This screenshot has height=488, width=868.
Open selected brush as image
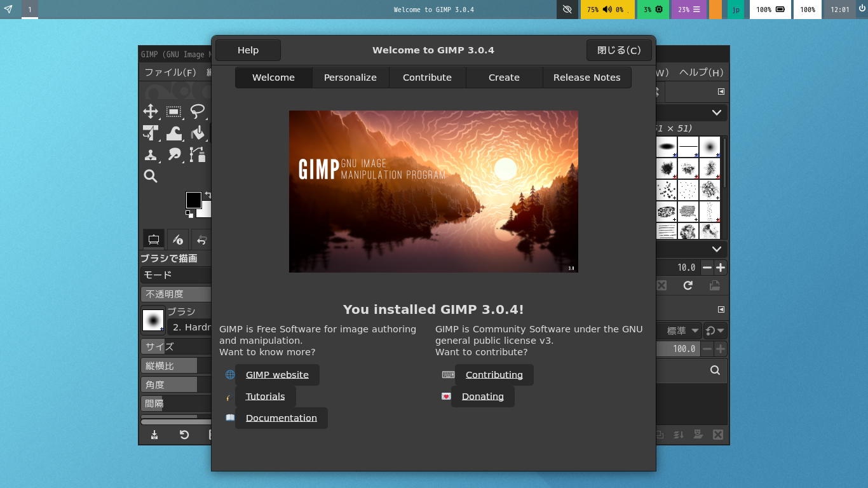pyautogui.click(x=714, y=285)
